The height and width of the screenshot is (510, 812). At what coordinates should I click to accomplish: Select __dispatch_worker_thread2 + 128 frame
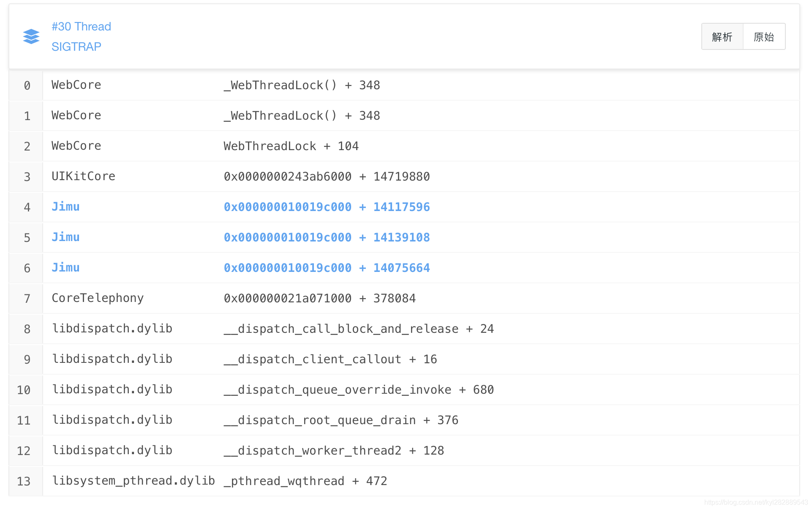pyautogui.click(x=333, y=450)
